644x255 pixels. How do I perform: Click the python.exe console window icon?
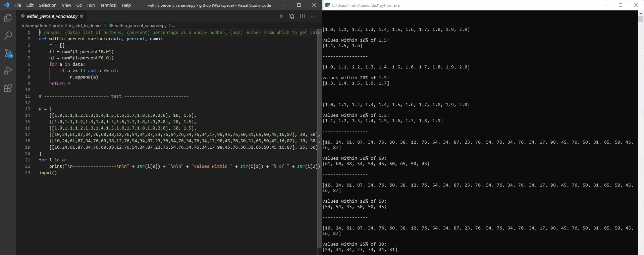tap(328, 5)
